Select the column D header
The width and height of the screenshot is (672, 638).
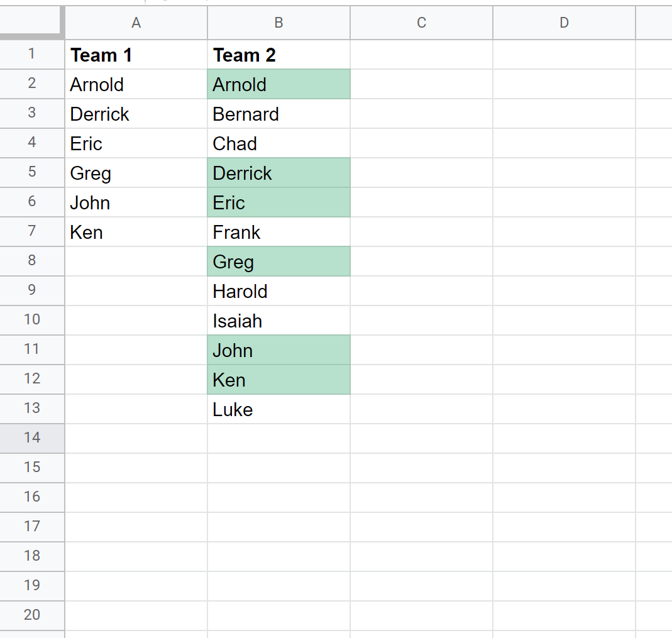tap(564, 23)
